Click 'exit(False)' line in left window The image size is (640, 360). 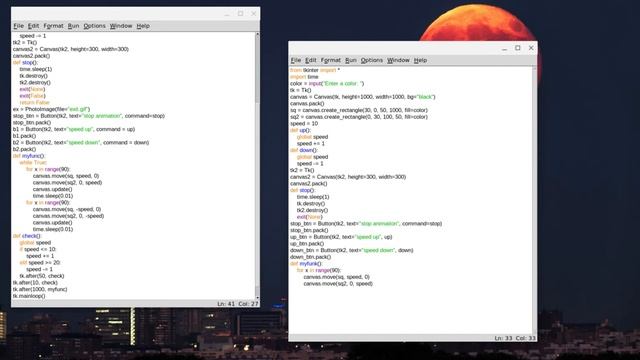tap(32, 96)
